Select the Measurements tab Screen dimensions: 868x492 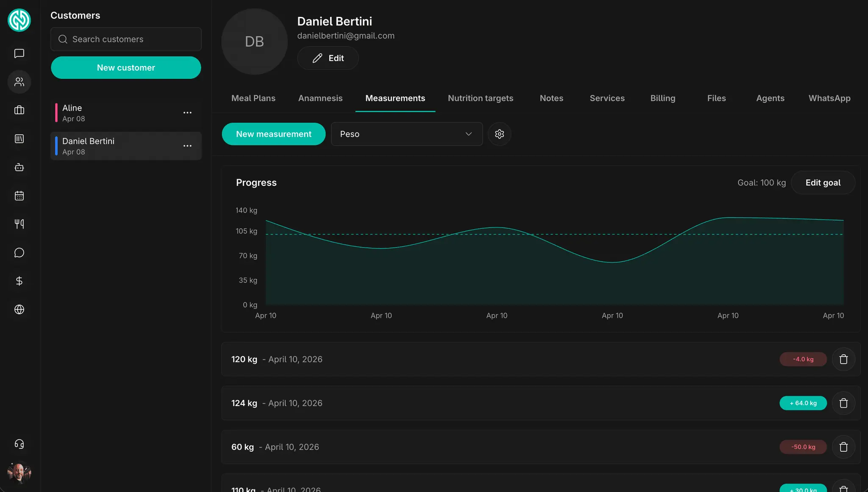[x=395, y=98]
